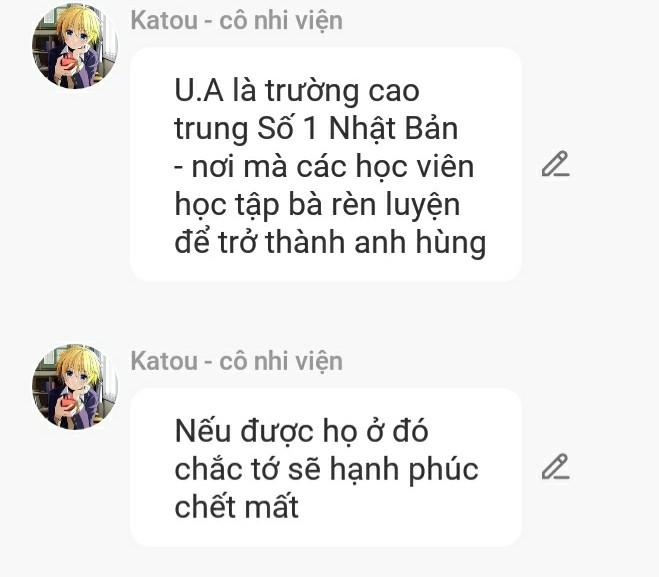This screenshot has height=577, width=659.
Task: Click the words "anh hùng" in first message
Action: tap(420, 243)
